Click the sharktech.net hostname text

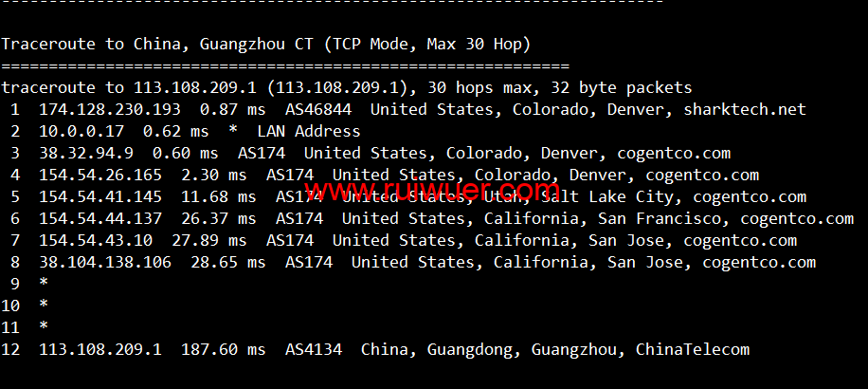745,110
